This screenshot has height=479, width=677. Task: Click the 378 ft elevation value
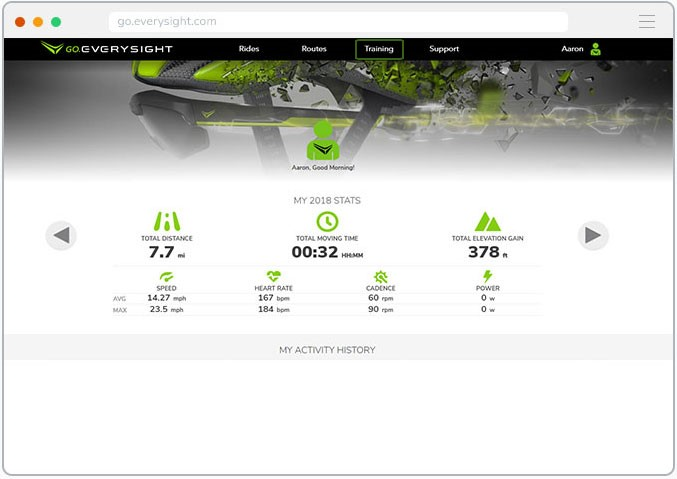pyautogui.click(x=488, y=252)
